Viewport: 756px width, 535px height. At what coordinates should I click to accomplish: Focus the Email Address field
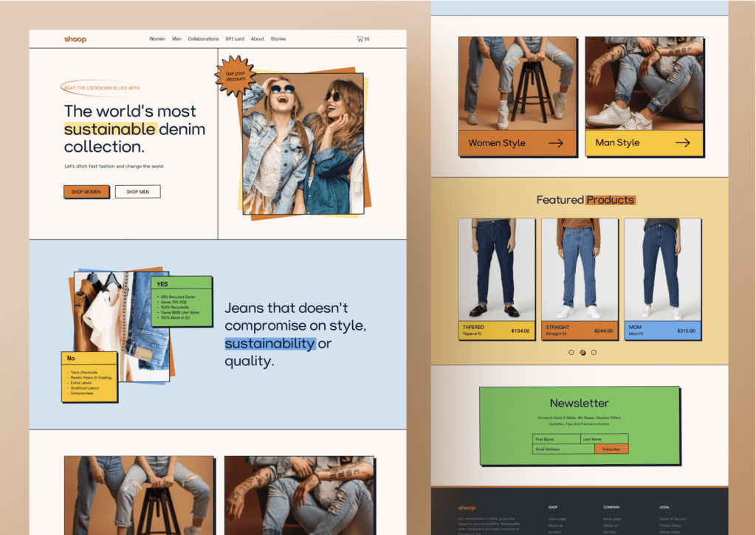point(563,449)
